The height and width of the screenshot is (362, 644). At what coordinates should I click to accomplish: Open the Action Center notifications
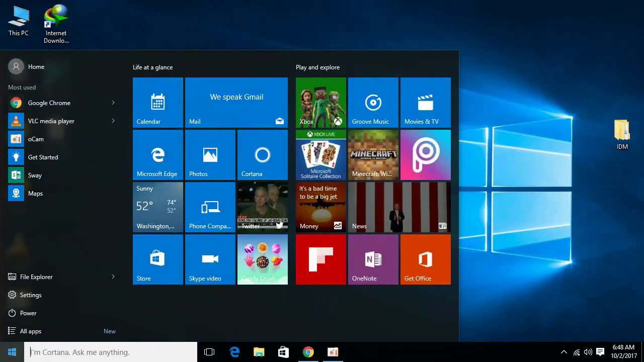(600, 352)
